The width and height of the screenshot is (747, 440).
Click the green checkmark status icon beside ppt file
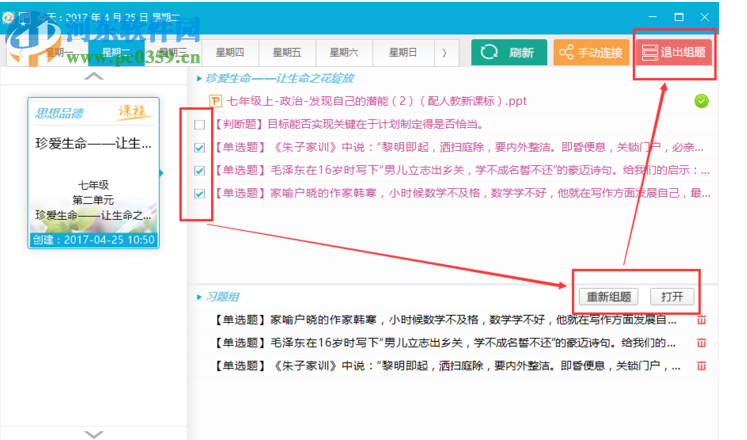coord(701,101)
